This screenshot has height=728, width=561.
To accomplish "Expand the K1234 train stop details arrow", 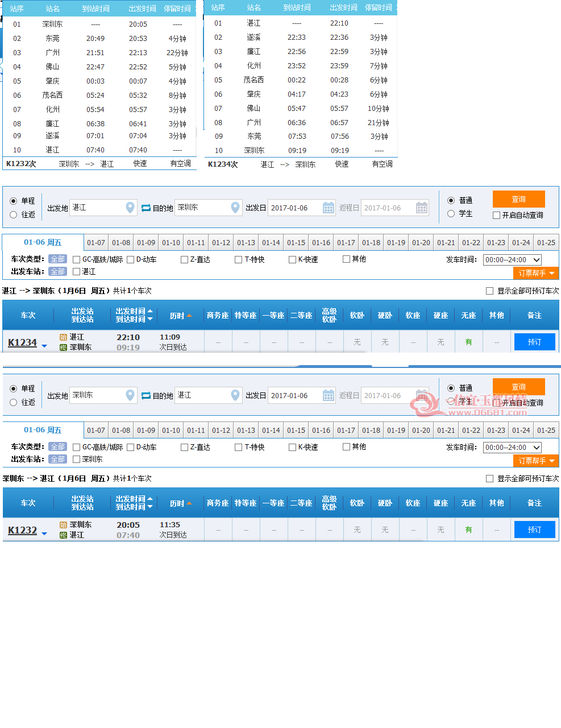I will 44,346.
